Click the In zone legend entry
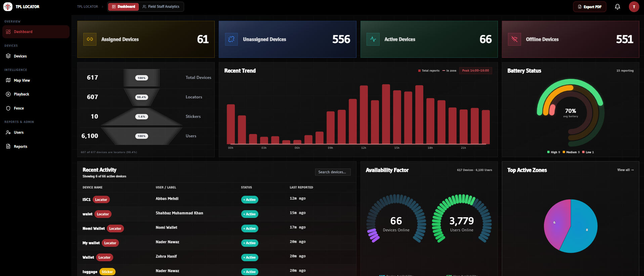Viewport: 644px width, 276px height. coord(449,71)
